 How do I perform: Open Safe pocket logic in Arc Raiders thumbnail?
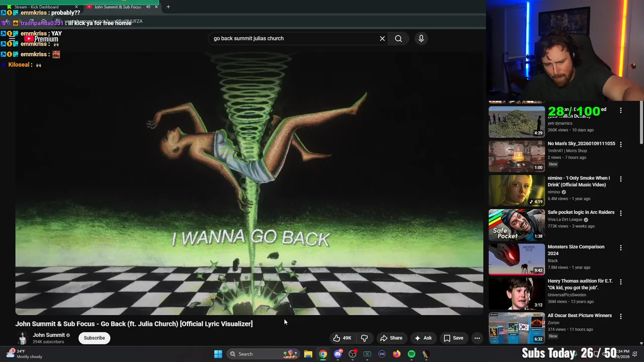pos(516,225)
